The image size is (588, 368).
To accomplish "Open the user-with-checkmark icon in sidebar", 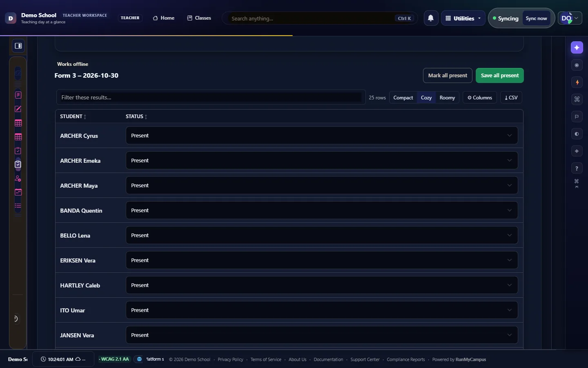I will pos(18,178).
